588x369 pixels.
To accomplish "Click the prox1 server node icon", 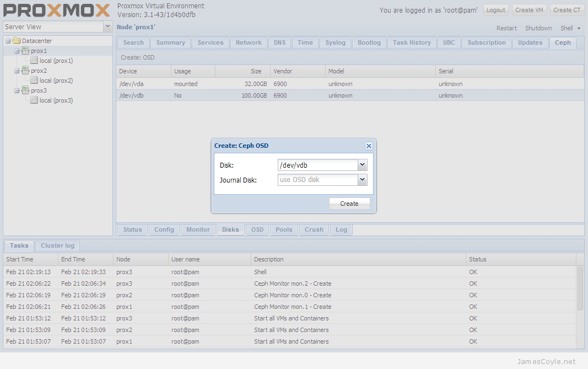I will coord(25,50).
